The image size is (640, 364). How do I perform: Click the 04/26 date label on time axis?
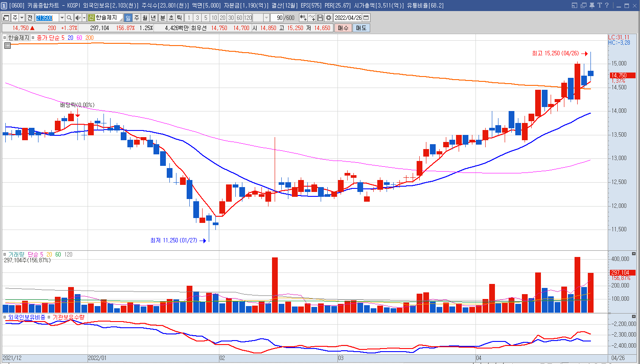pos(618,357)
